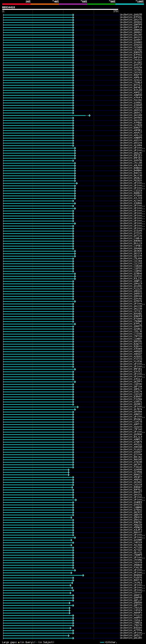Image resolution: width=146 pixels, height=644 pixels.
Task: Open hit UniRef100_Q40203
Action: point(131,37)
